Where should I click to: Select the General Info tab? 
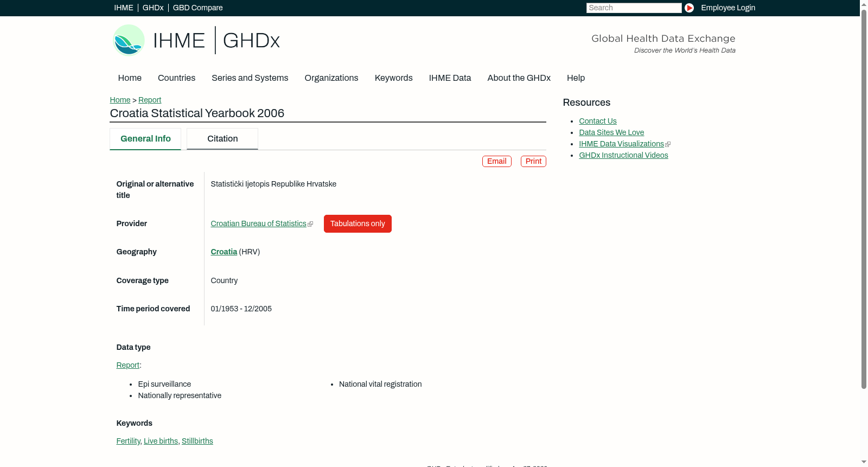pyautogui.click(x=145, y=139)
